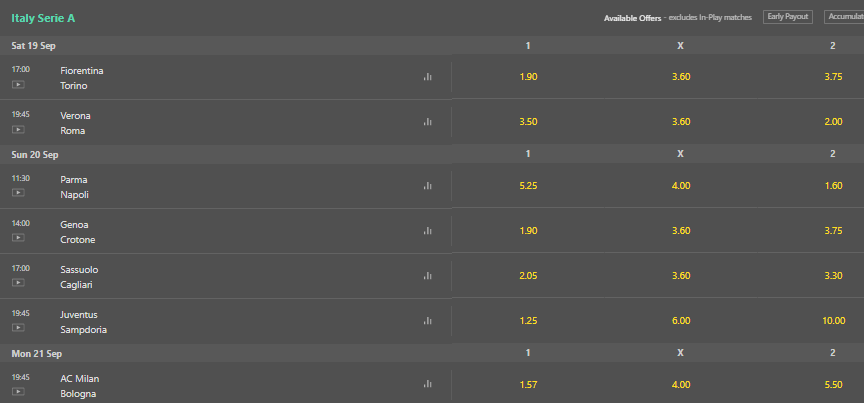Click live stream icon for Genoa match
864x403 pixels.
point(18,238)
